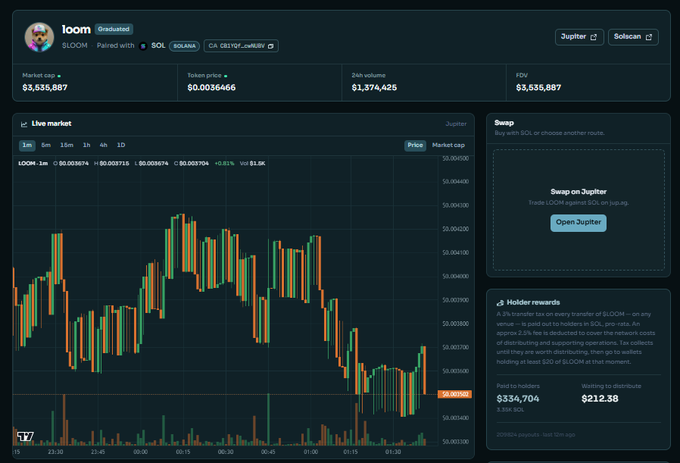Click the 01:30 time axis label
This screenshot has width=680, height=463.
(x=393, y=452)
